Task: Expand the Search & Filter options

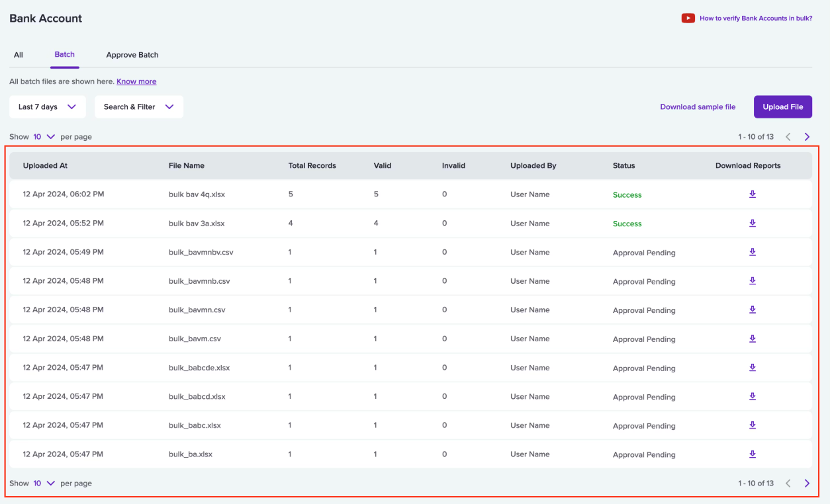Action: click(x=139, y=106)
